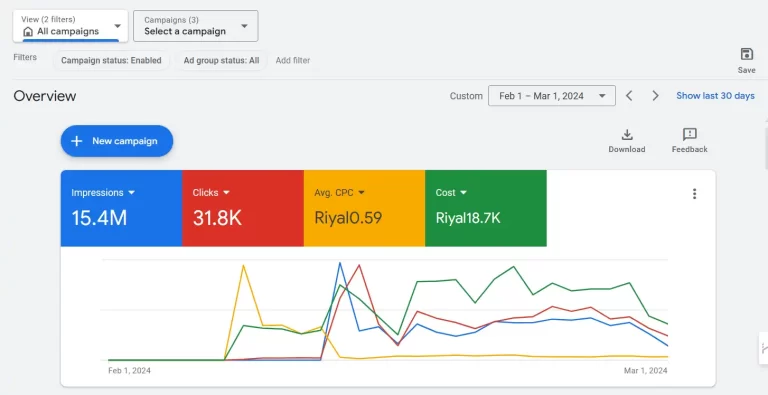
Task: Click the house icon beside All campaigns
Action: pyautogui.click(x=28, y=31)
